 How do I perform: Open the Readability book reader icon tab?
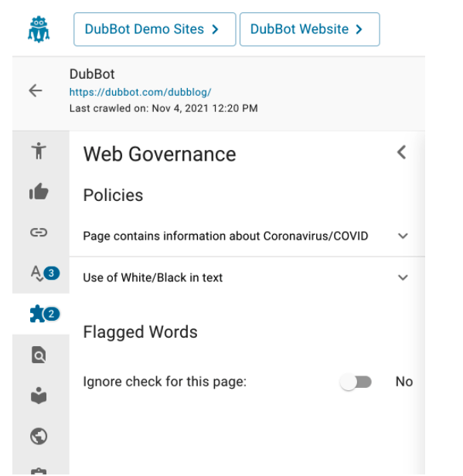click(x=39, y=396)
